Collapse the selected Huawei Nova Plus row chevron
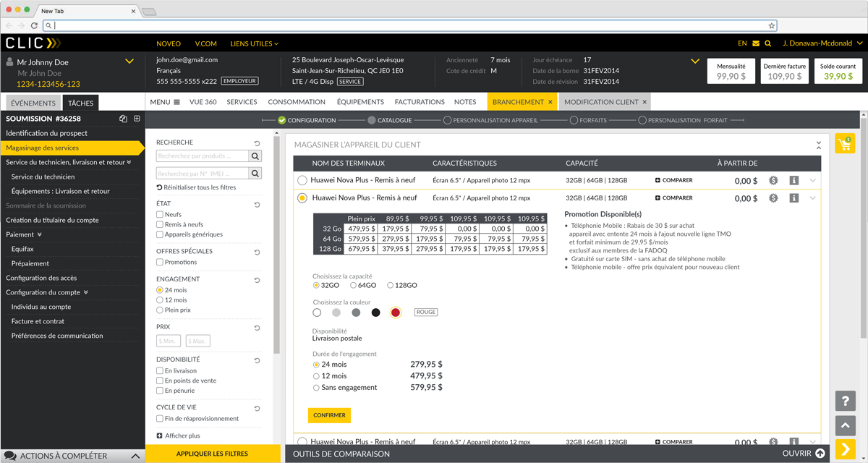The width and height of the screenshot is (868, 463). pos(813,198)
